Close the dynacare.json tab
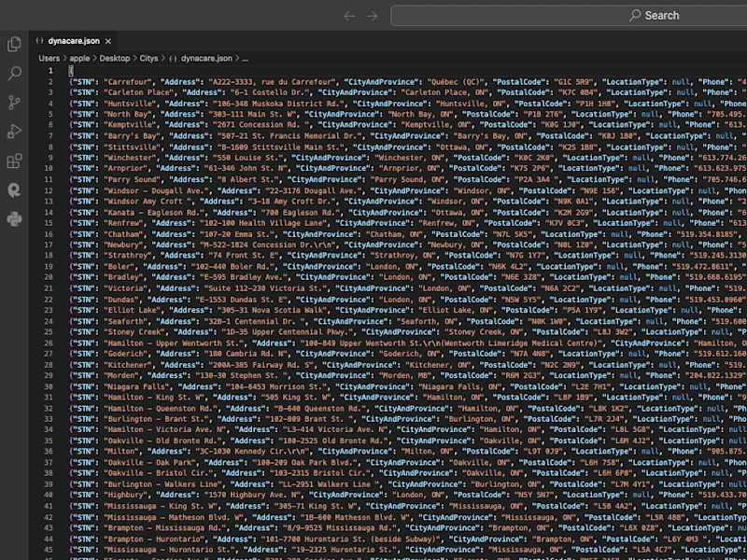 108,41
